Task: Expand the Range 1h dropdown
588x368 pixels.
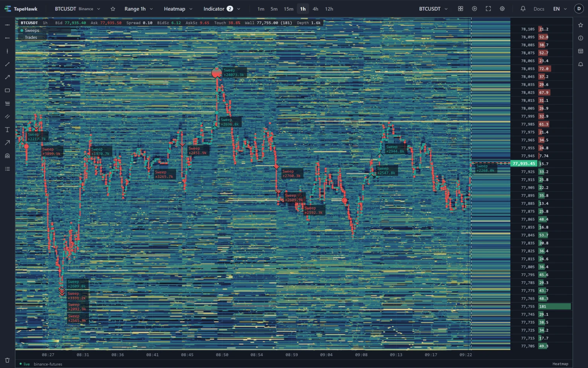Action: 138,9
